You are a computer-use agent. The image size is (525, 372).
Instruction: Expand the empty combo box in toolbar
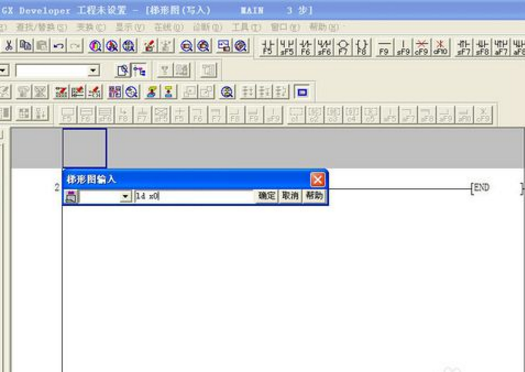coord(93,71)
